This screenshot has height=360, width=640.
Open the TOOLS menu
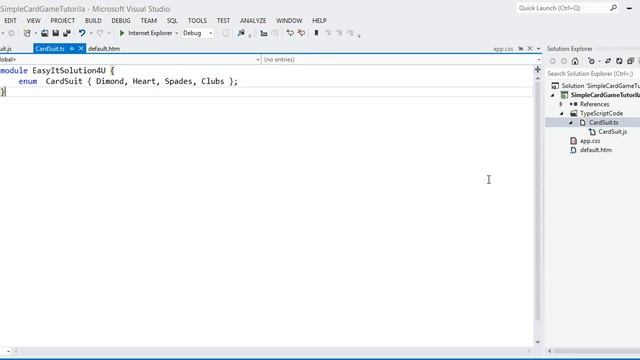(197, 20)
